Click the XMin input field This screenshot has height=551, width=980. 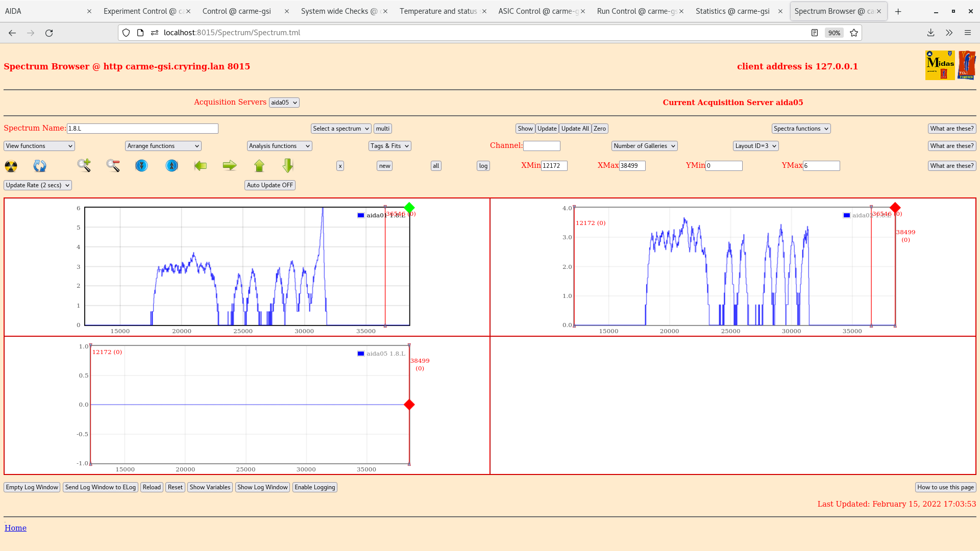[x=554, y=166]
